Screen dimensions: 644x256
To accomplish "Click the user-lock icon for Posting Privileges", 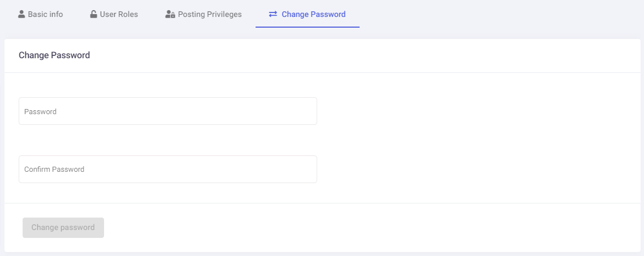I will coord(170,14).
